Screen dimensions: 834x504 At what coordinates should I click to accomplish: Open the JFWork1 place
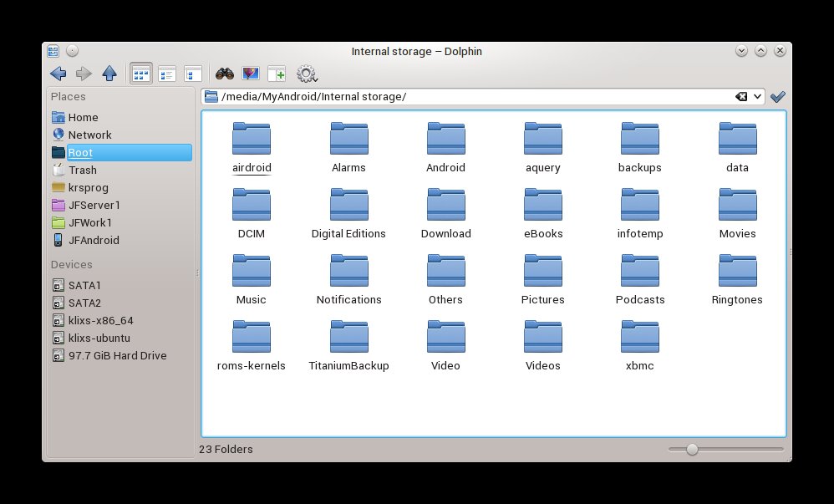[121, 222]
